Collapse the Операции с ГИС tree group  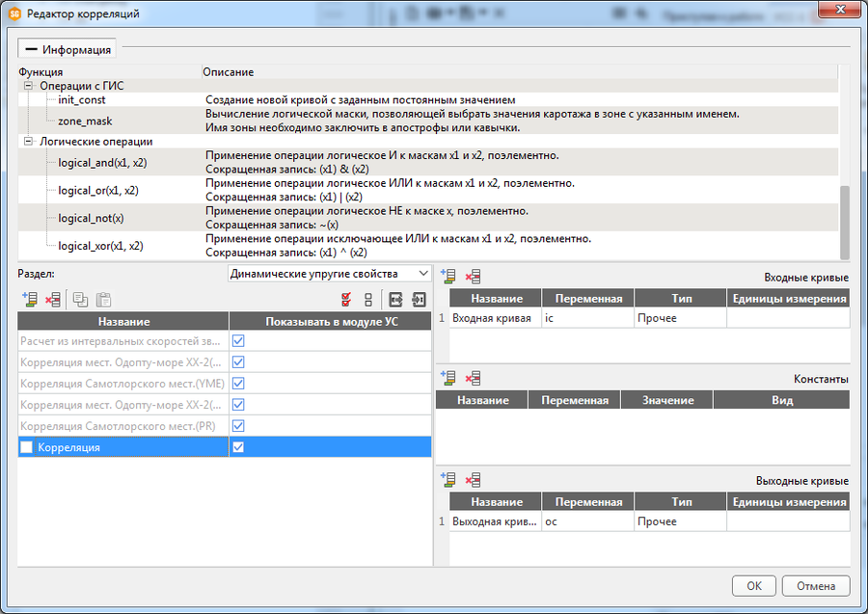click(29, 86)
